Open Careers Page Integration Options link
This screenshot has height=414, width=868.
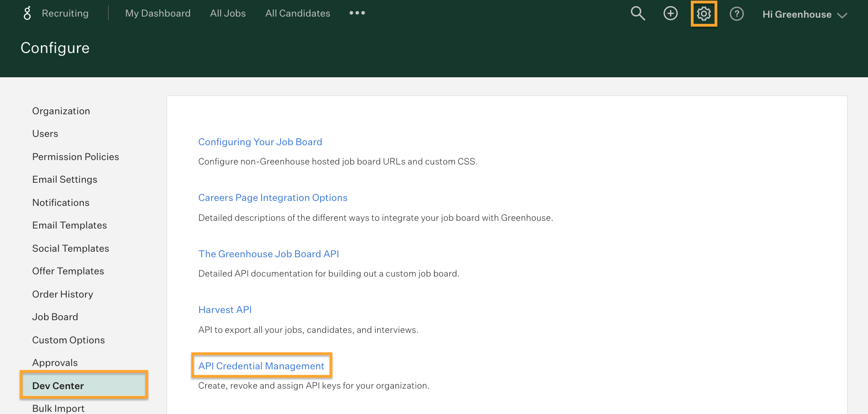[x=273, y=198]
